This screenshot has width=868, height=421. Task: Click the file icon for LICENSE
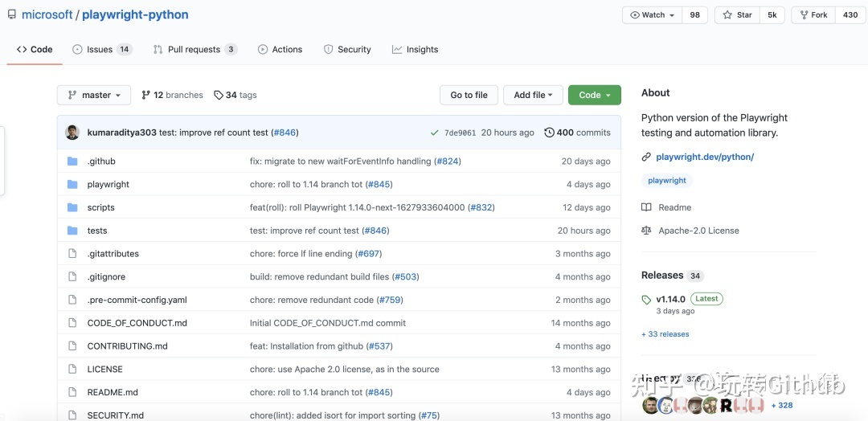tap(72, 369)
